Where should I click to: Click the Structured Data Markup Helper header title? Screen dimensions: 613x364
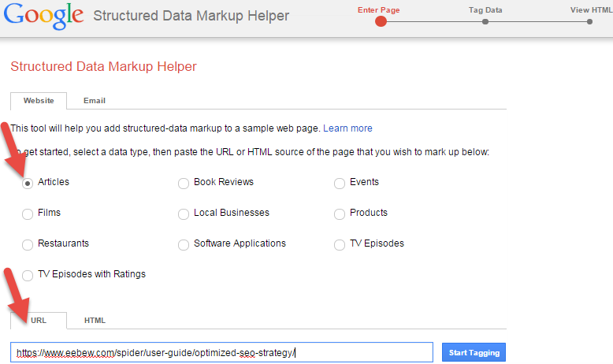pyautogui.click(x=191, y=16)
